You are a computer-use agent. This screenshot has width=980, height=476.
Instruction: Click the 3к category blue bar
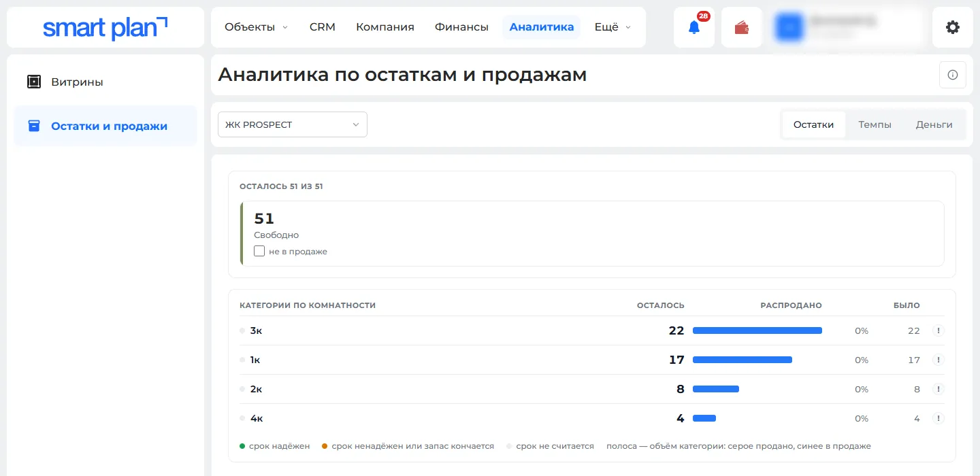(x=757, y=330)
